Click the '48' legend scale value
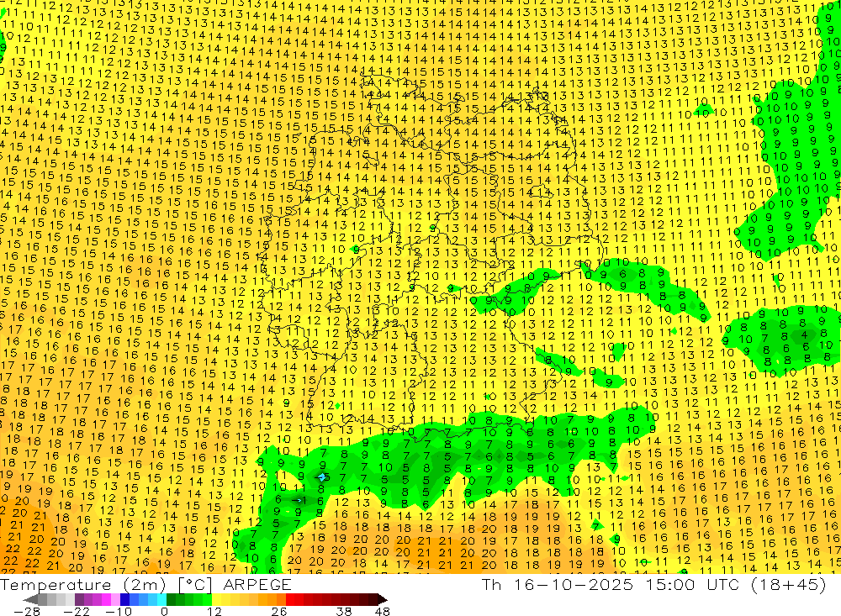 [x=383, y=612]
